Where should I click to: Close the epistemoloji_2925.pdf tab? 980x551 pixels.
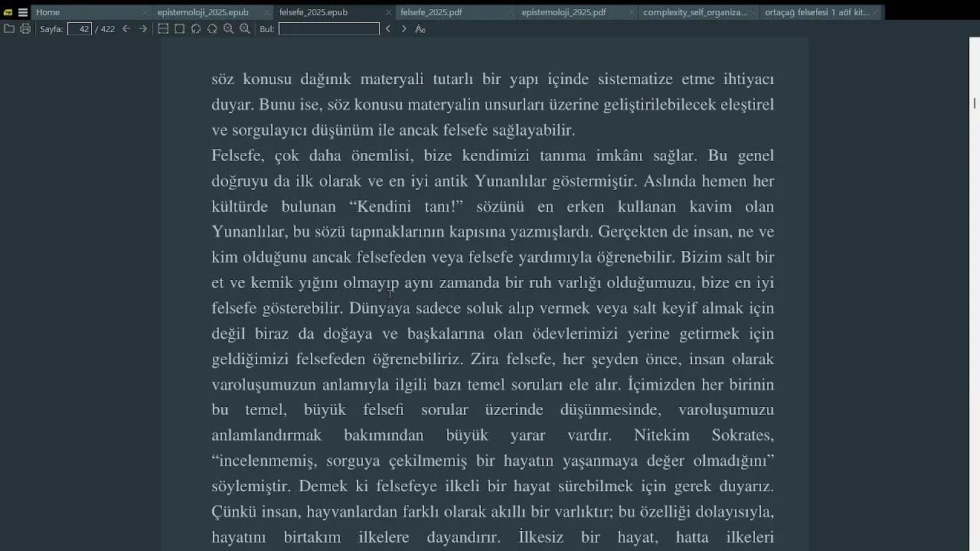632,12
